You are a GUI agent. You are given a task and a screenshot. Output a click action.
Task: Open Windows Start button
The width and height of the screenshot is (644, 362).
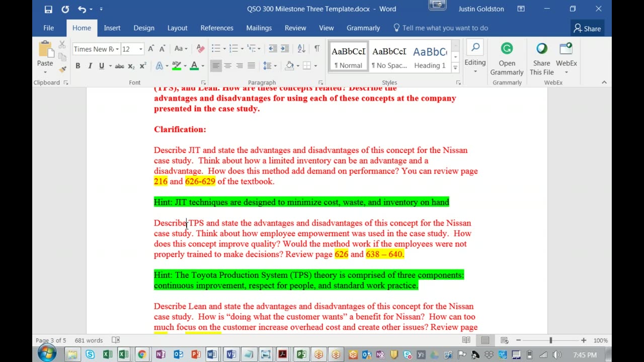(x=46, y=354)
